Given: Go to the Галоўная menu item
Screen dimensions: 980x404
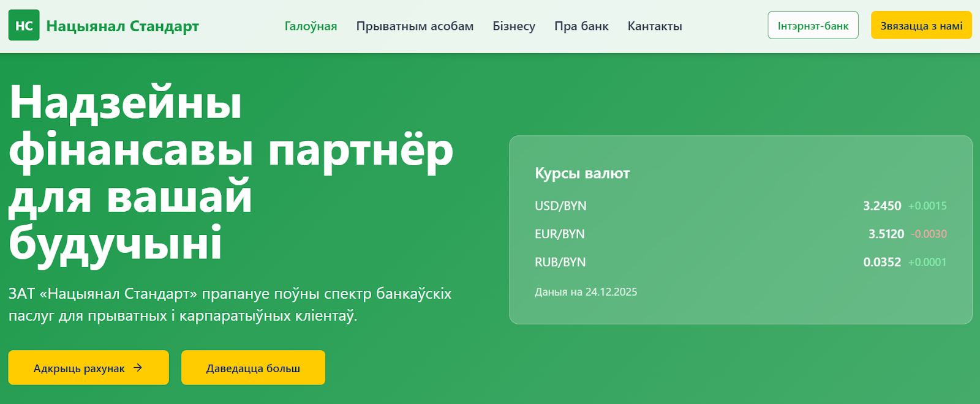Looking at the screenshot, I should point(311,26).
